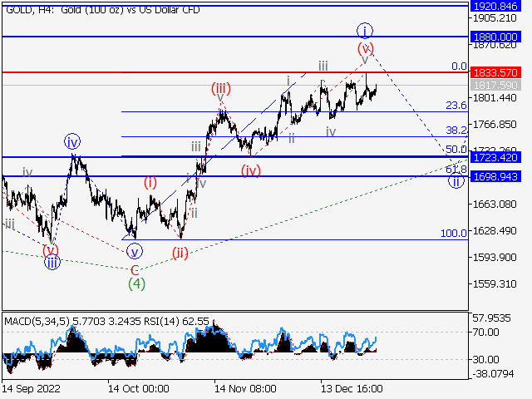Select the blue circled 'iv' wave label
532x399 pixels.
tap(72, 142)
